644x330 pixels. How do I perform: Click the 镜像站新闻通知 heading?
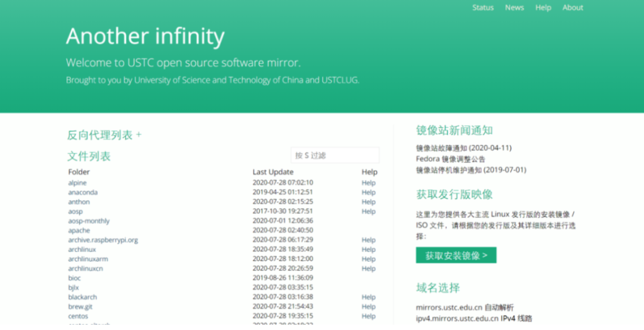pyautogui.click(x=454, y=130)
